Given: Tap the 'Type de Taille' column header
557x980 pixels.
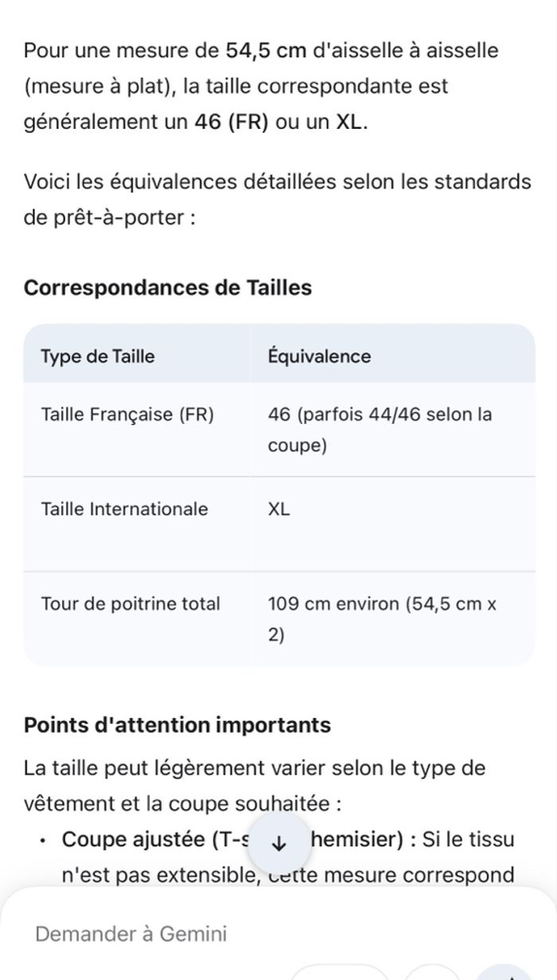Looking at the screenshot, I should point(98,356).
